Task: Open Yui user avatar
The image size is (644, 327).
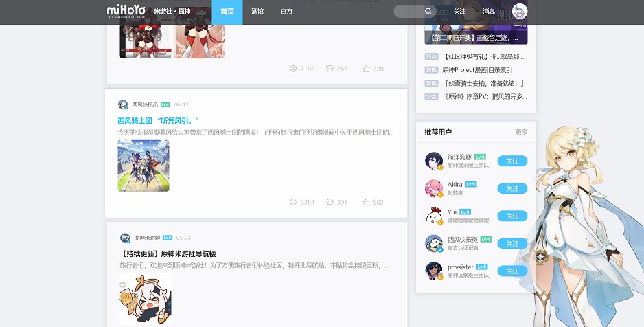Action: 434,216
